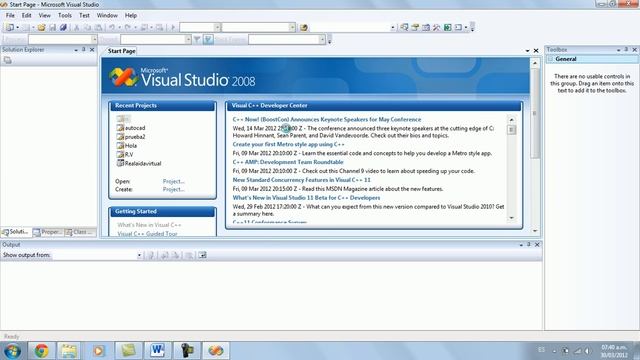The height and width of the screenshot is (360, 640).
Task: Open Create your first Metro style app link
Action: [x=288, y=144]
